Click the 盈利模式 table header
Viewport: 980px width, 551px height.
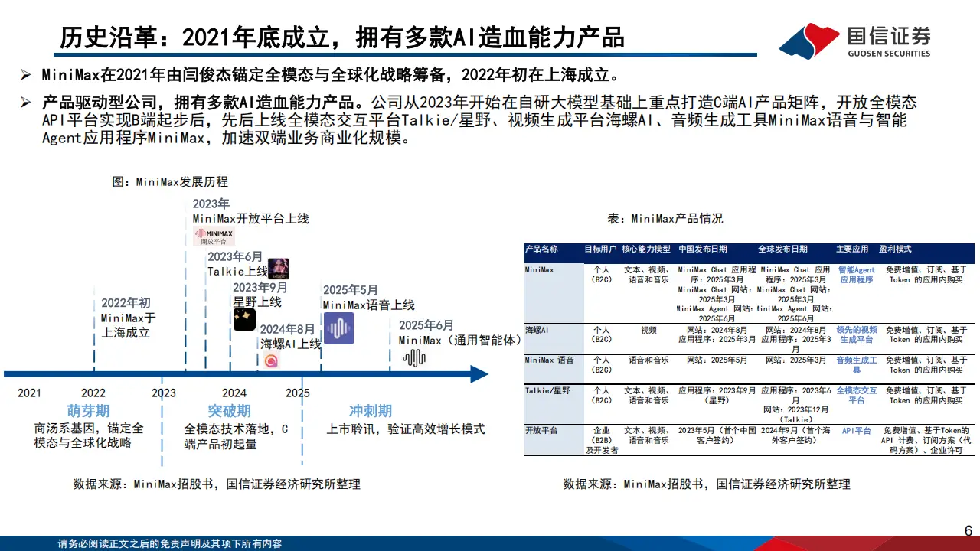point(895,249)
